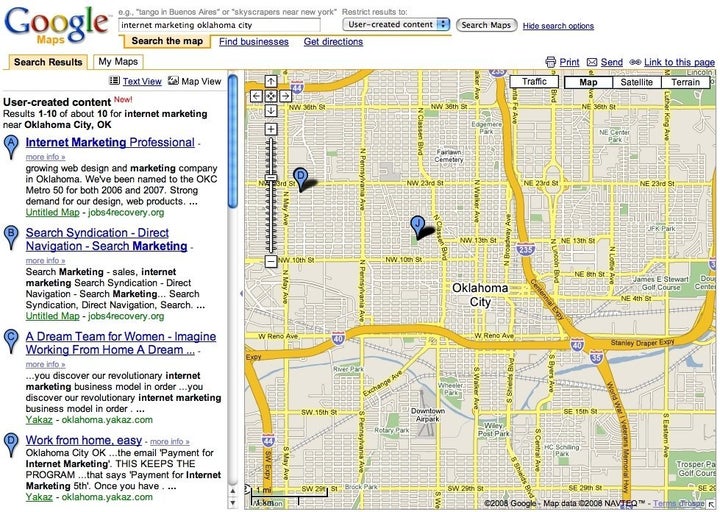Screen dimensions: 720x512
Task: Open Yakaz link under A Dream Team
Action: tap(39, 420)
